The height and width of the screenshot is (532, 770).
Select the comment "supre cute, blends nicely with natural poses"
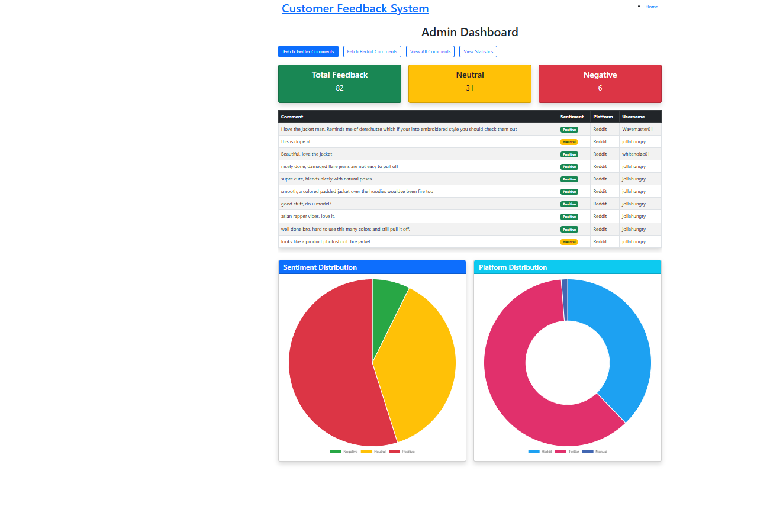327,179
